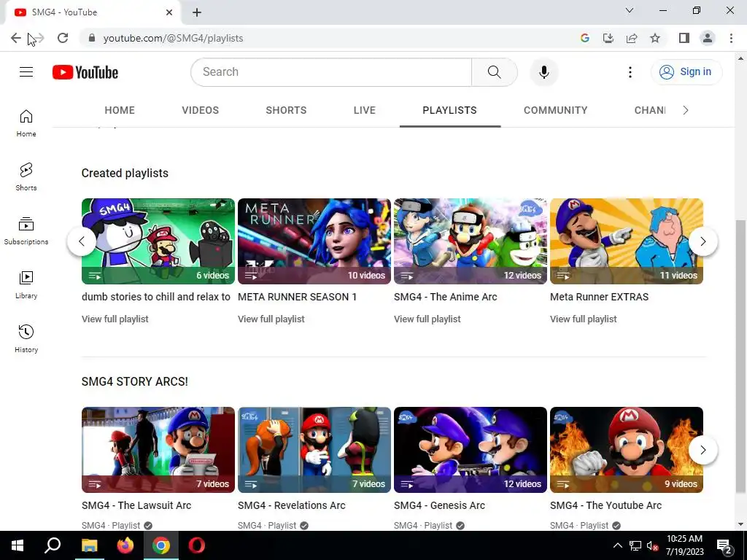Screen dimensions: 747x560
Task: Open YouTube settings three-dot menu
Action: (x=630, y=72)
